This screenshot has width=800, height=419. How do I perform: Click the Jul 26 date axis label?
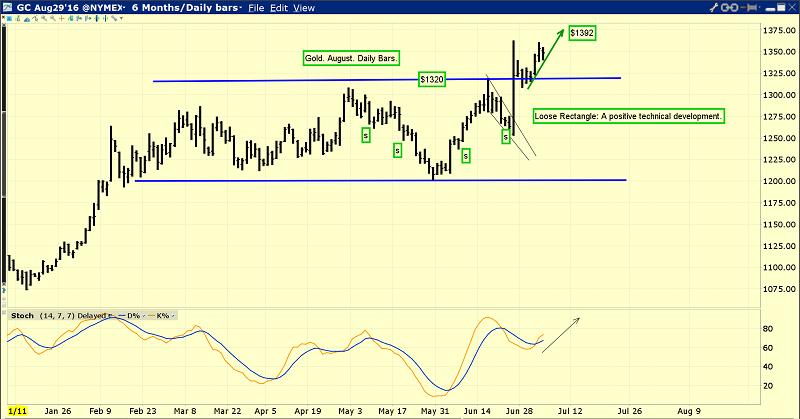(x=630, y=411)
